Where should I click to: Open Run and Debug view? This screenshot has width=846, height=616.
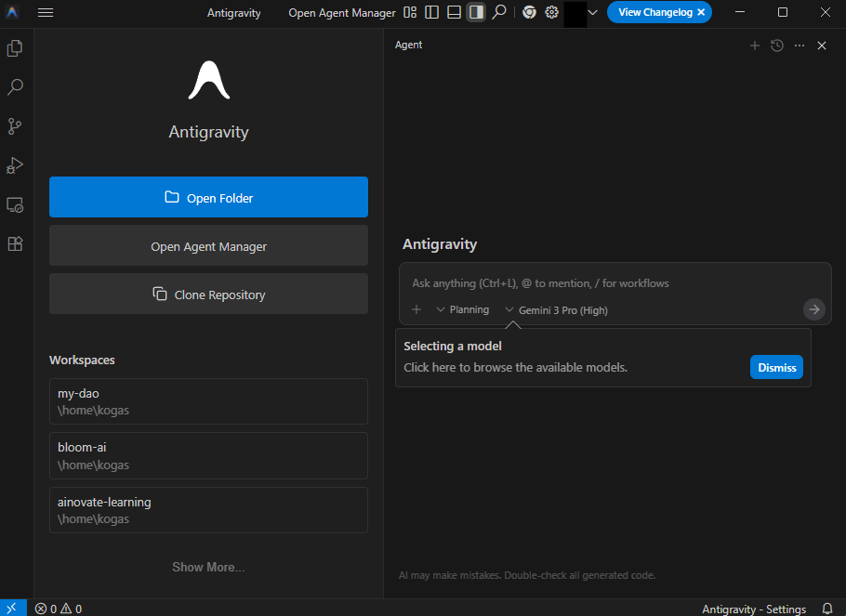point(15,165)
